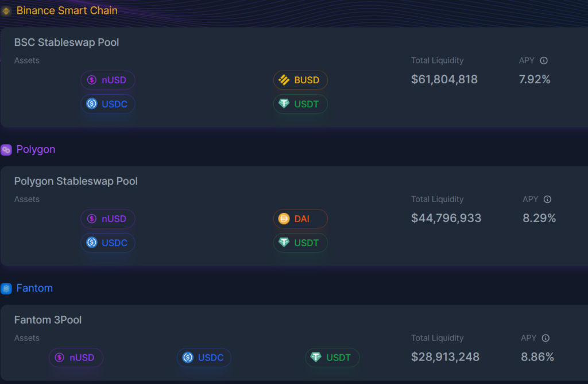Click the Fantom network heading
The width and height of the screenshot is (588, 384).
tap(34, 288)
